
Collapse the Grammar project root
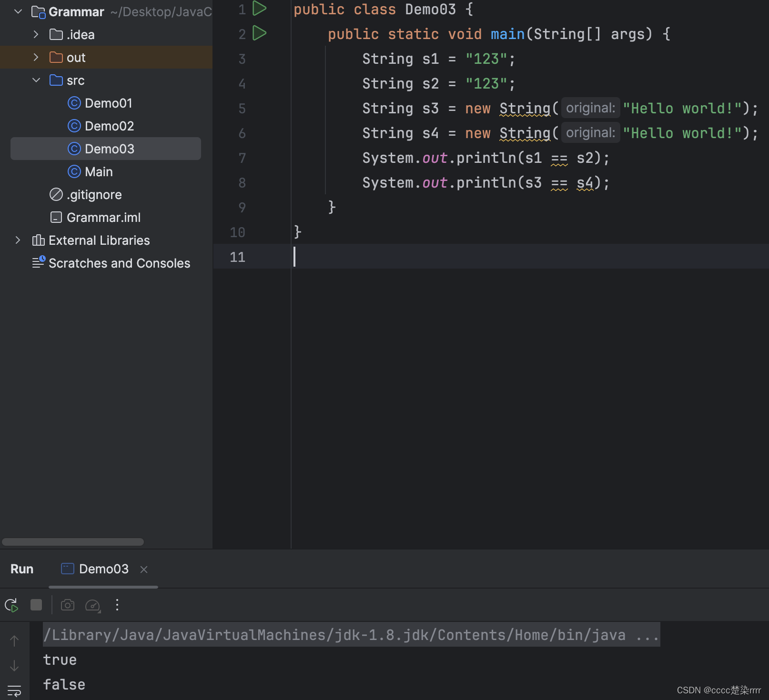tap(18, 11)
